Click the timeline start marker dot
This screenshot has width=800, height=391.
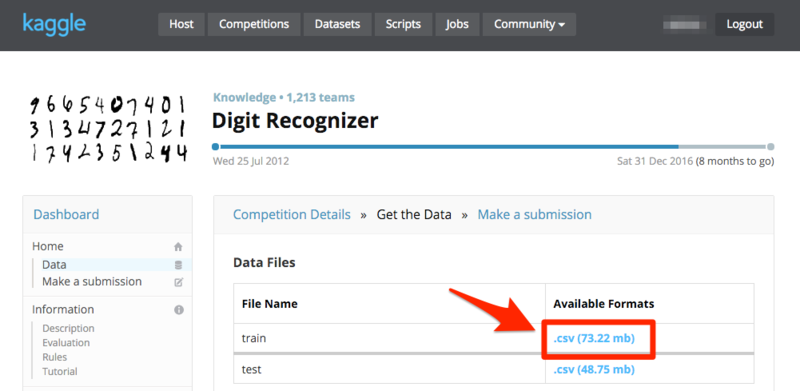point(215,146)
